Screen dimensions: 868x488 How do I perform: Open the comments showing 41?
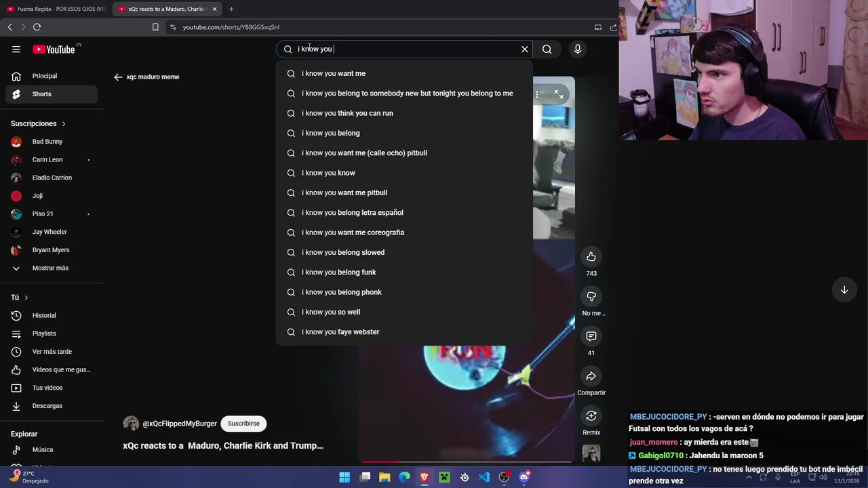591,336
